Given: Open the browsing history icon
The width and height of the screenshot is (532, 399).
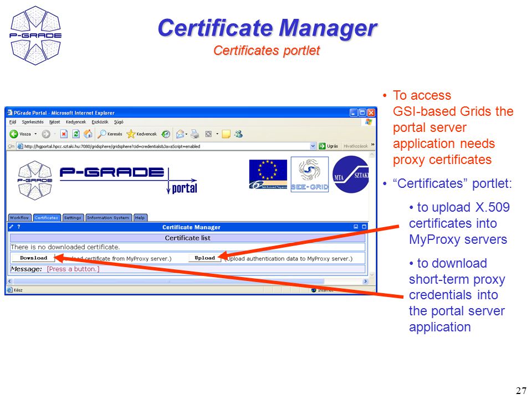Looking at the screenshot, I should click(166, 134).
